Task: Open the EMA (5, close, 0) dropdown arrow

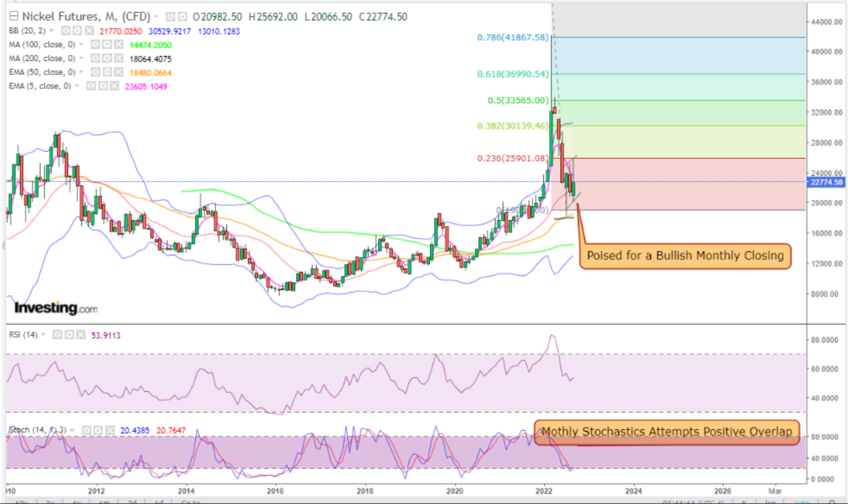Action: [x=77, y=86]
